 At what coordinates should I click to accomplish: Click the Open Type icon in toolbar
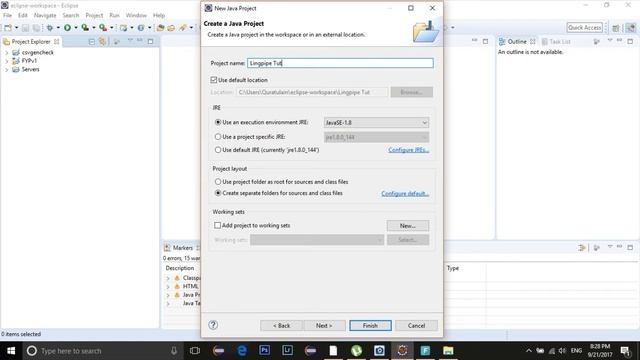click(160, 28)
